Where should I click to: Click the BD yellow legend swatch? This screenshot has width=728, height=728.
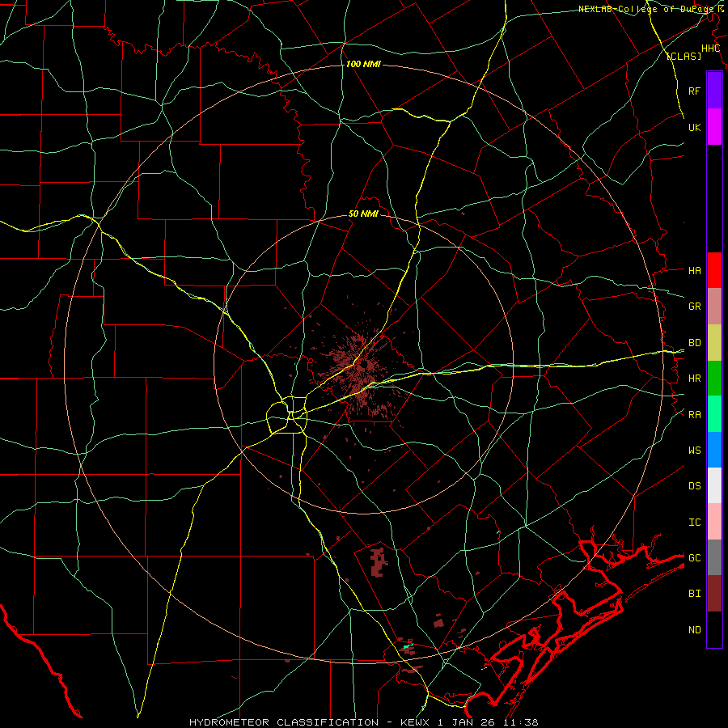[x=714, y=342]
